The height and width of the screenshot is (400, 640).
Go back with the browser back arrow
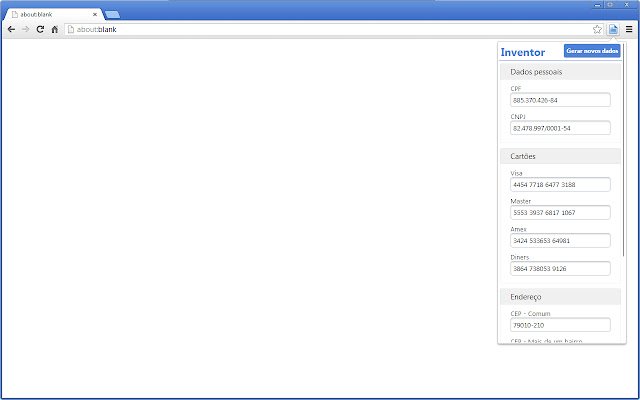tap(11, 29)
